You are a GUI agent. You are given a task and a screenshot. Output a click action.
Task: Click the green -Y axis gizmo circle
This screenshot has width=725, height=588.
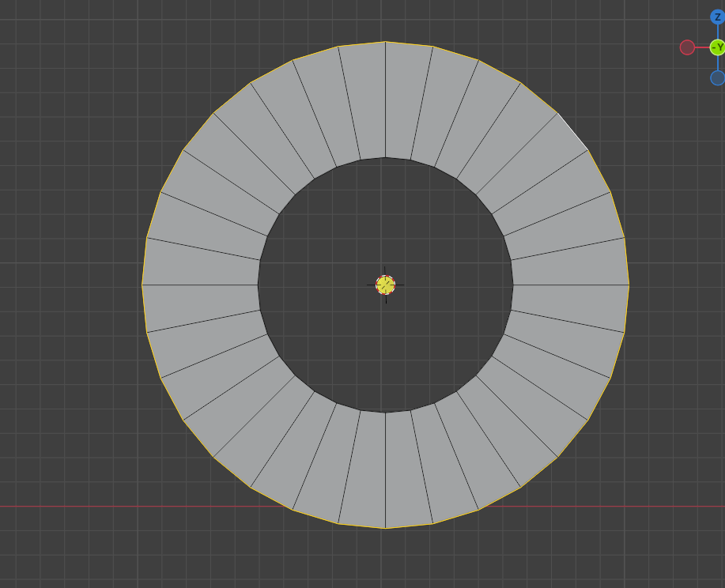718,47
